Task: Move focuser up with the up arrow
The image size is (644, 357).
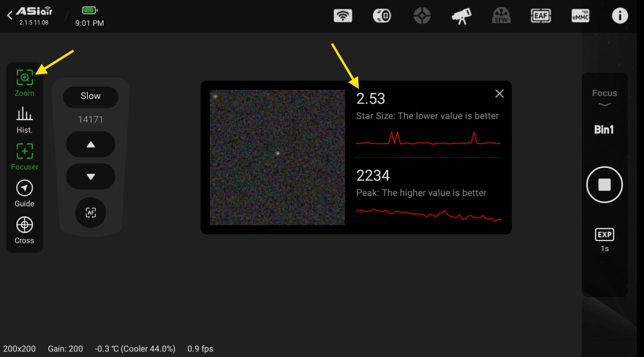Action: pyautogui.click(x=90, y=144)
